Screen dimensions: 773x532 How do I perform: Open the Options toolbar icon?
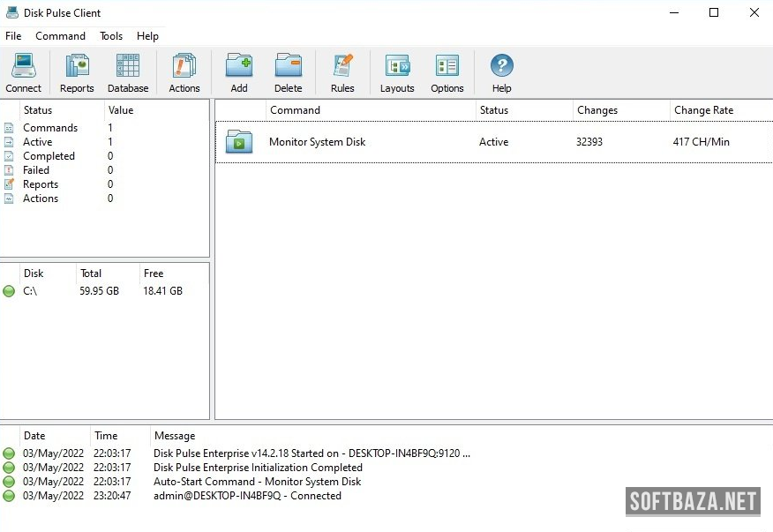(x=447, y=71)
